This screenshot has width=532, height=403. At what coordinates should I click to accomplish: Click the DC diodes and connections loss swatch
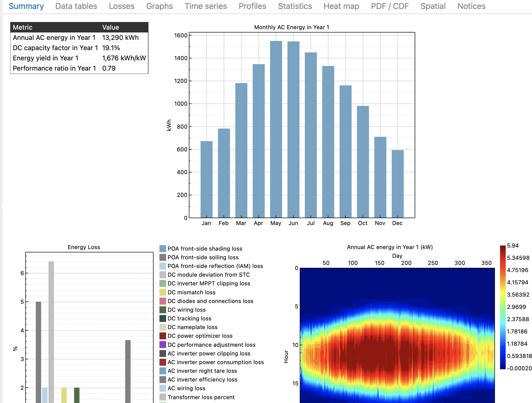pyautogui.click(x=163, y=301)
